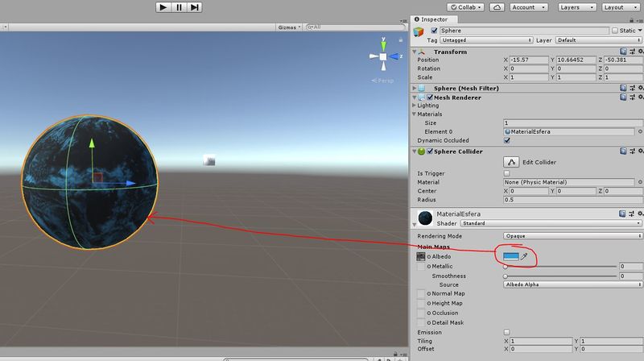Click the Sphere object cube icon

pyautogui.click(x=419, y=31)
